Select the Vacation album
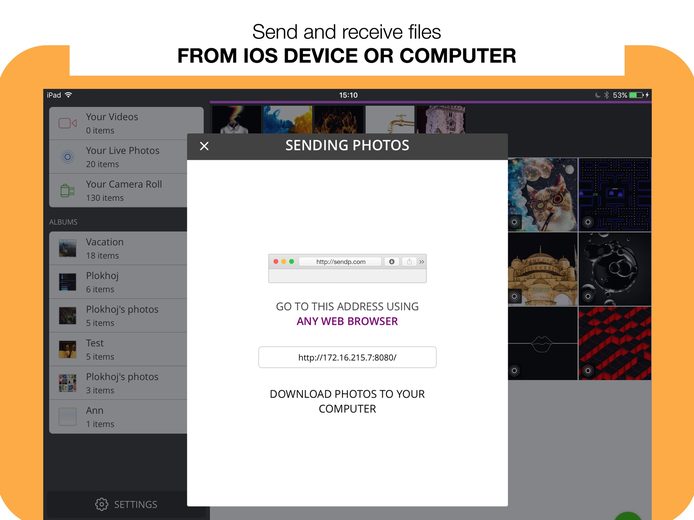The height and width of the screenshot is (520, 694). [118, 248]
